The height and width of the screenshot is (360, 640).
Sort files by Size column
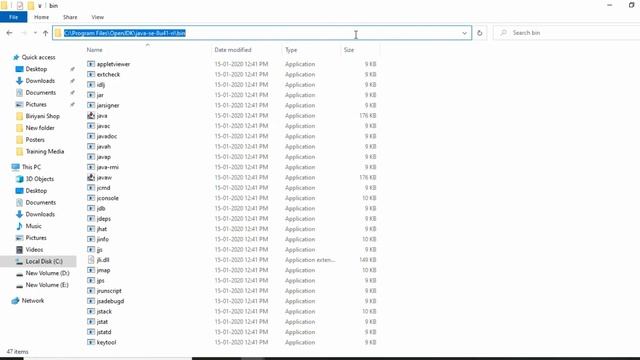(x=349, y=50)
